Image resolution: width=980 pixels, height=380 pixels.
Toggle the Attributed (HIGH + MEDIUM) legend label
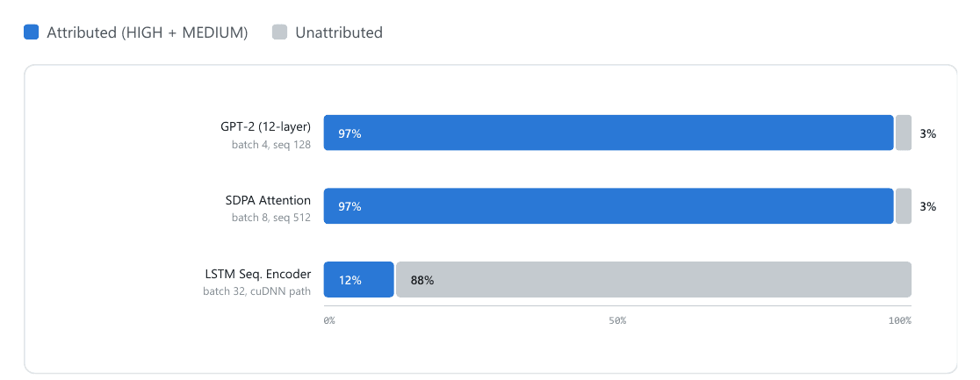[x=147, y=32]
